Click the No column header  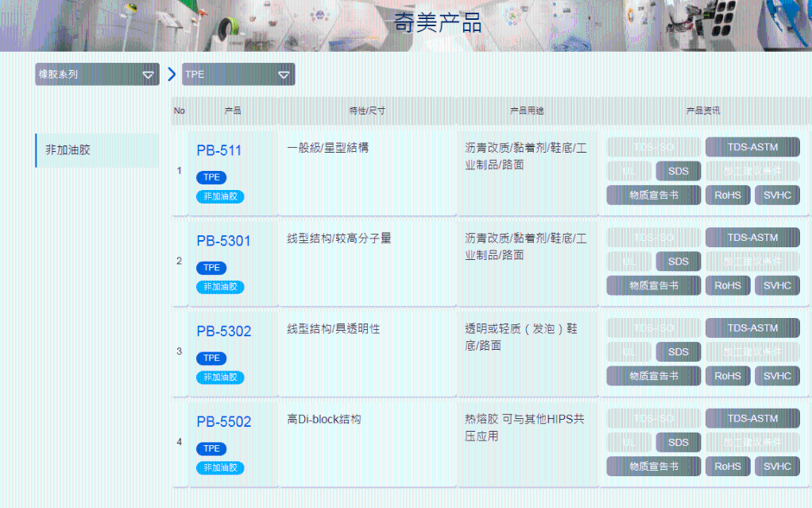(x=180, y=111)
